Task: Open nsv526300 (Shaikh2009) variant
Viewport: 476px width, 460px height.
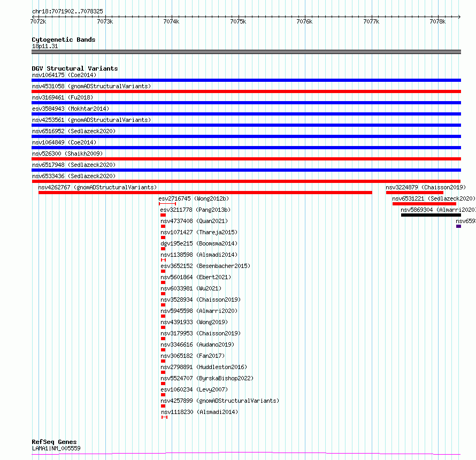Action: tap(67, 154)
